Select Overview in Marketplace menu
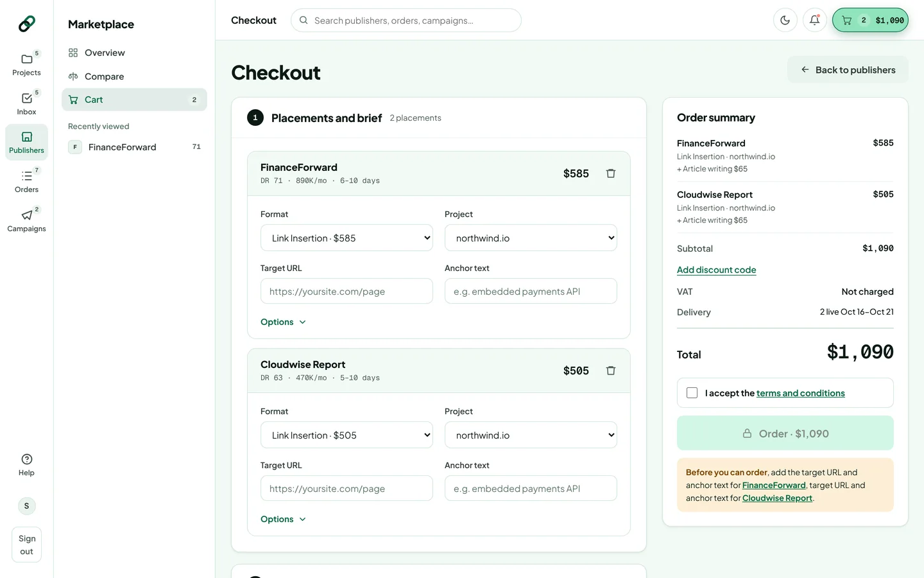Viewport: 924px width, 578px height. tap(134, 53)
